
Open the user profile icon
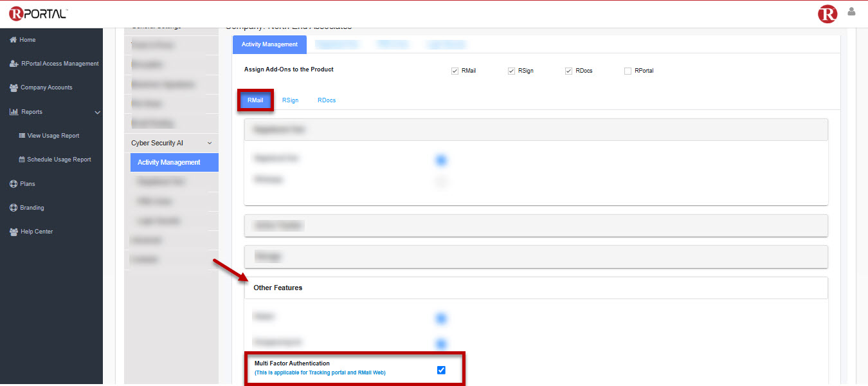(852, 12)
